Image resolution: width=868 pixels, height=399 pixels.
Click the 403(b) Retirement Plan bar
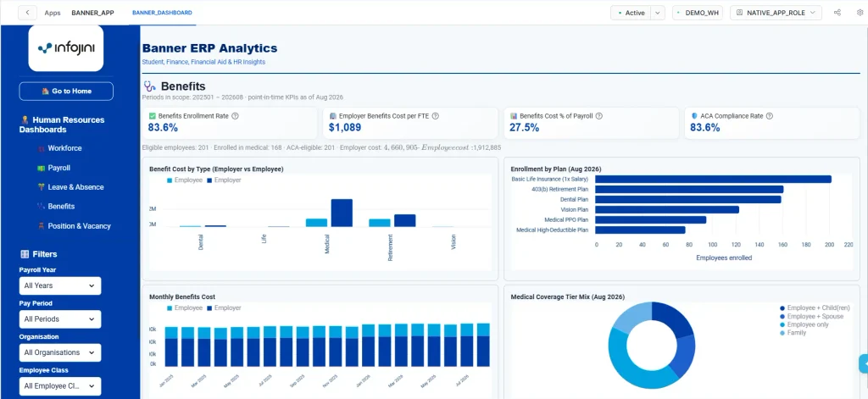coord(689,189)
